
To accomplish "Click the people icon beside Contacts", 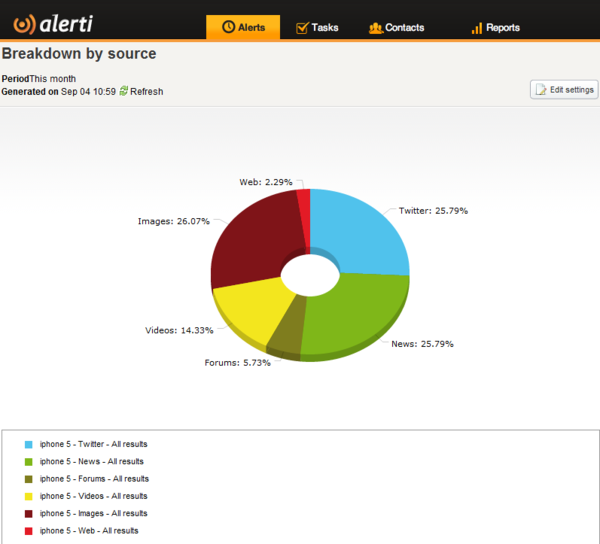I will [x=376, y=28].
